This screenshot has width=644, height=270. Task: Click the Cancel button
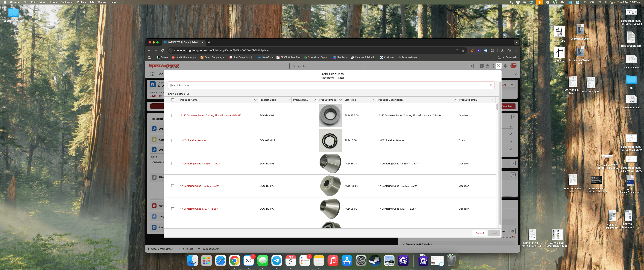479,233
